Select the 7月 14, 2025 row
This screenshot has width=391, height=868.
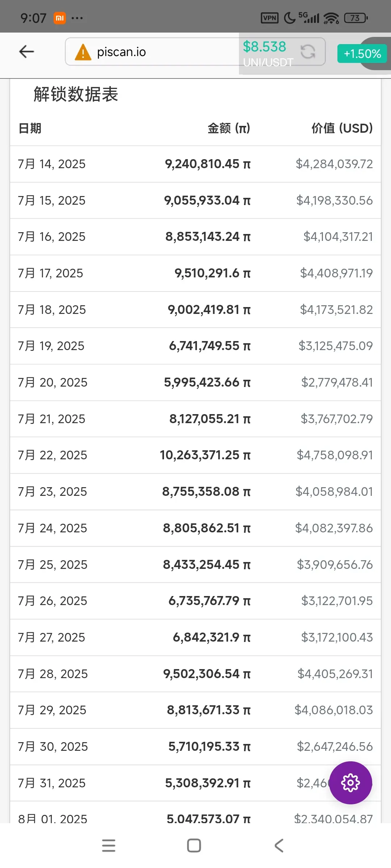pyautogui.click(x=195, y=164)
